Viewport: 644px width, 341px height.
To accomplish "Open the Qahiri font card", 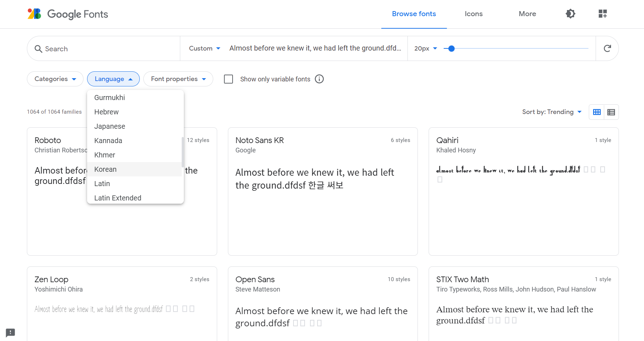I will click(524, 191).
